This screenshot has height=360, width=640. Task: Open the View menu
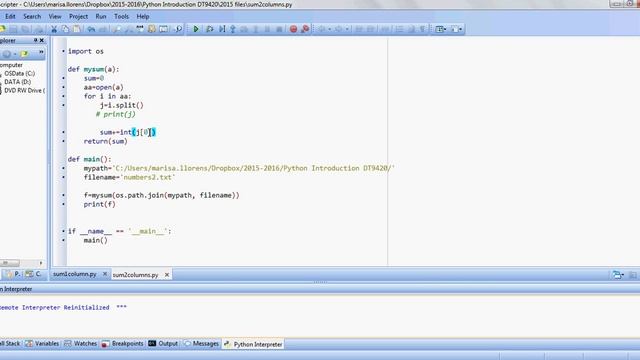[55, 16]
